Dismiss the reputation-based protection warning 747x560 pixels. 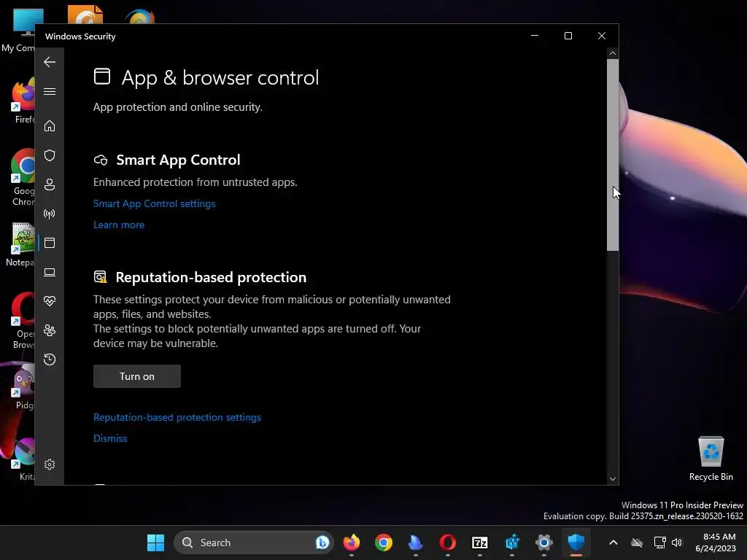[x=110, y=438]
